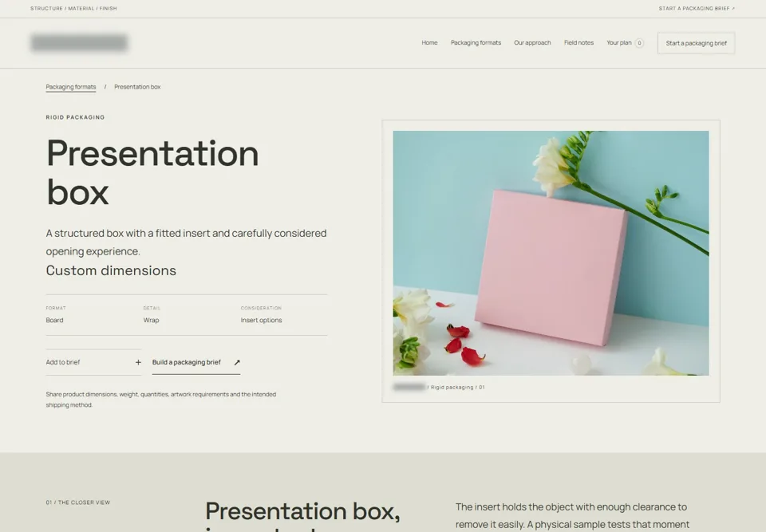
Task: Follow the Packaging formats breadcrumb link
Action: coord(71,87)
